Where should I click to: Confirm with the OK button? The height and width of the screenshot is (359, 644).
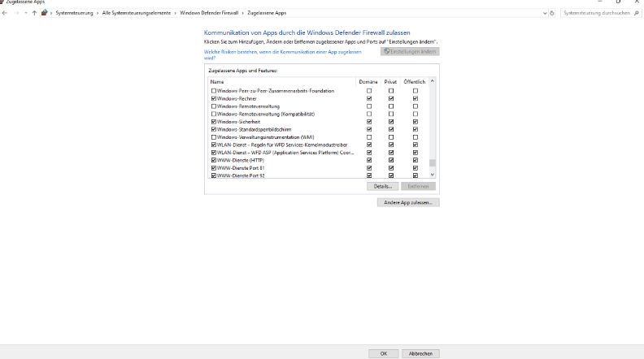pos(384,353)
